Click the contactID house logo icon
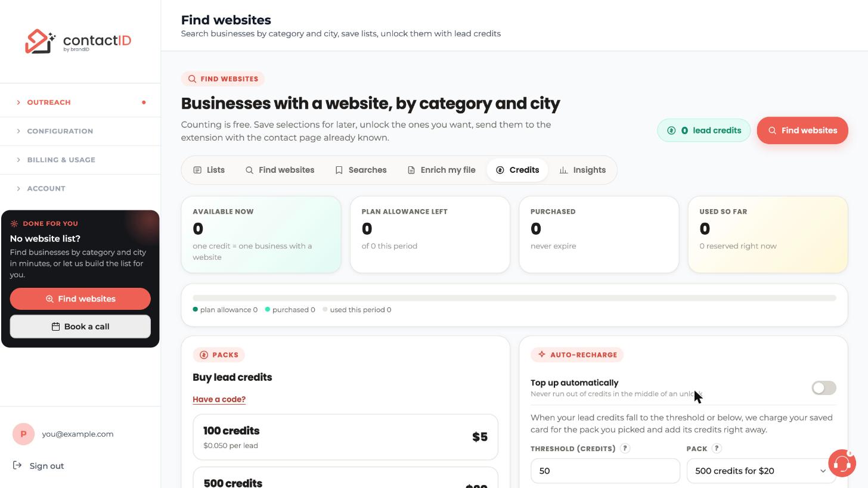The height and width of the screenshot is (488, 868). 40,41
